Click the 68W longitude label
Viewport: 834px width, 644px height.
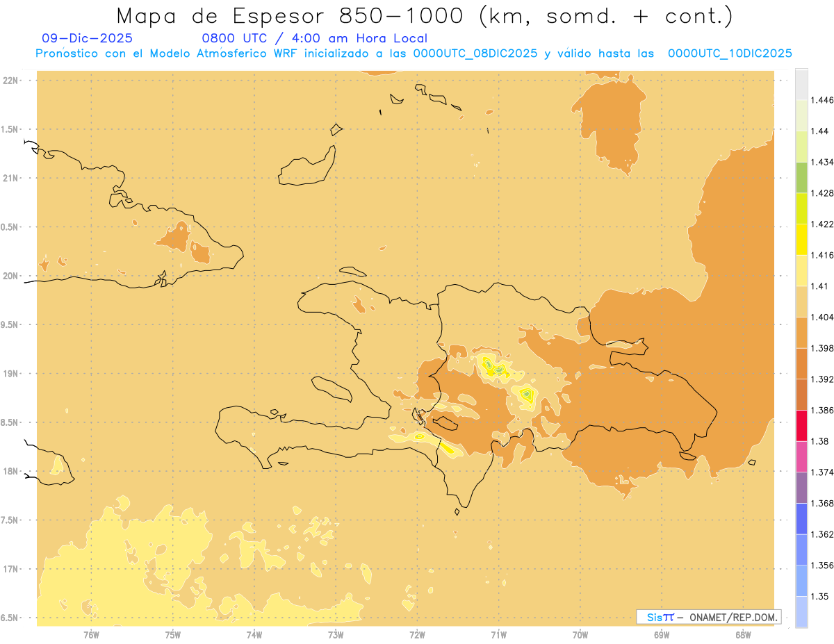click(x=743, y=635)
